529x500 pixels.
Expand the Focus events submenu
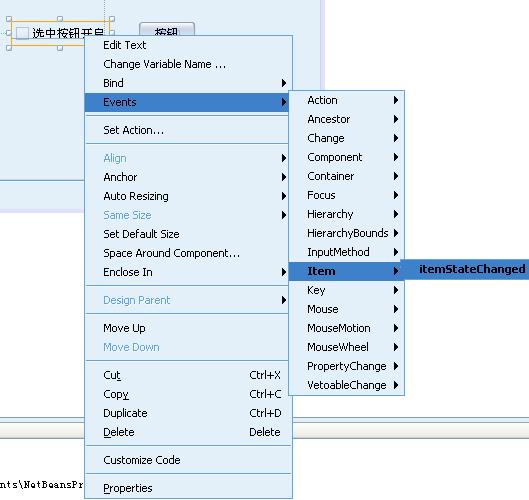tap(346, 195)
